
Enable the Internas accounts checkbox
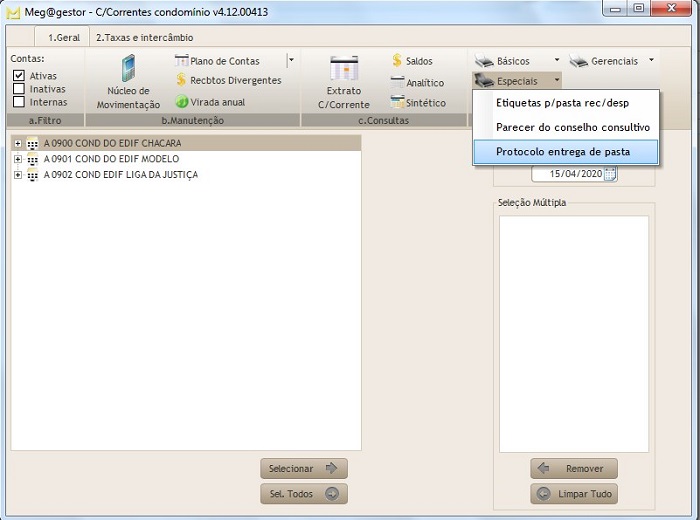click(18, 102)
